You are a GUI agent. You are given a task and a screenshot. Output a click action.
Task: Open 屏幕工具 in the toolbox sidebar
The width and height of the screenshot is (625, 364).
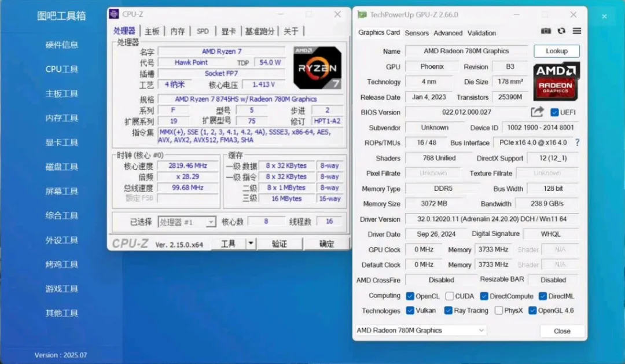point(61,191)
